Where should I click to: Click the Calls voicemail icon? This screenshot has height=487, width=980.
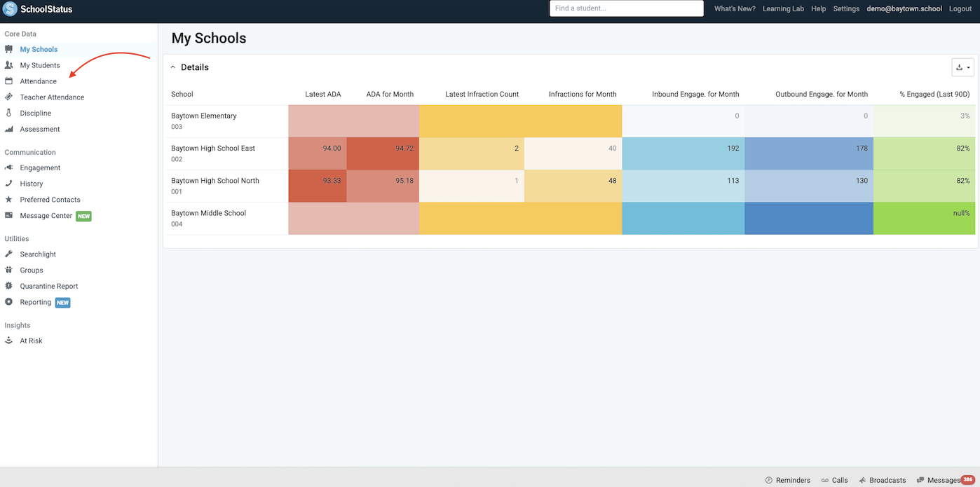[825, 480]
